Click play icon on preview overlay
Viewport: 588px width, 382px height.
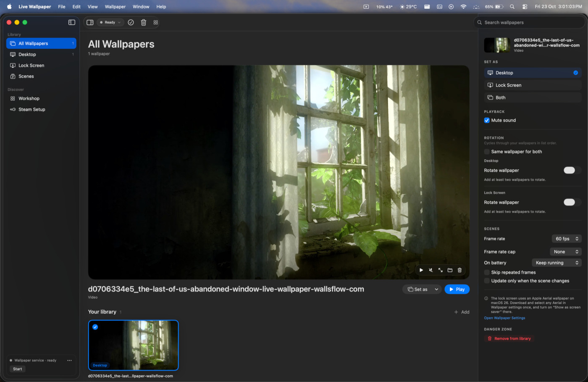(421, 270)
